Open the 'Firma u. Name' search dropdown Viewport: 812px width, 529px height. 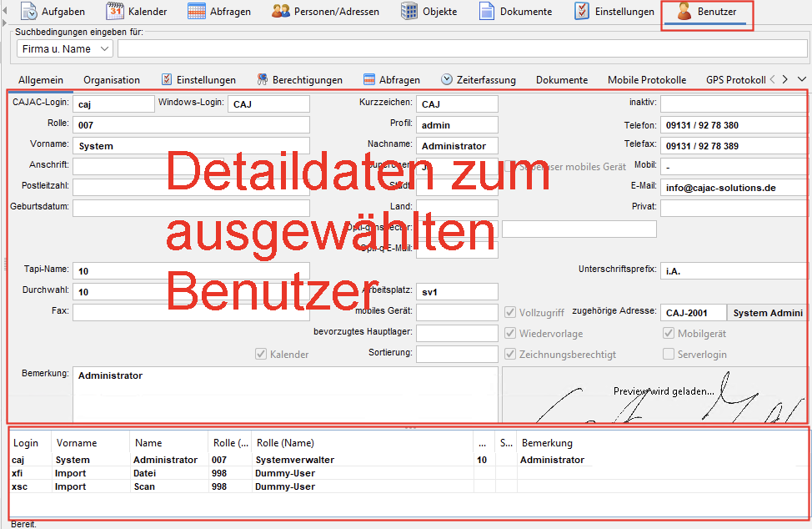tap(64, 49)
